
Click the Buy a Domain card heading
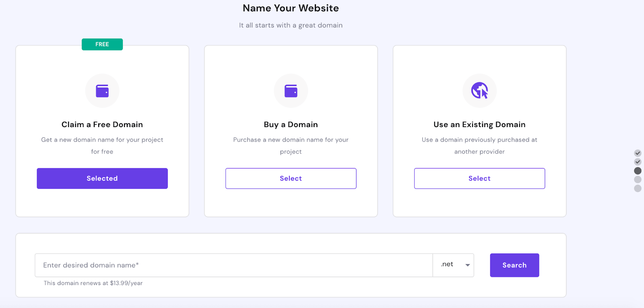pos(291,125)
